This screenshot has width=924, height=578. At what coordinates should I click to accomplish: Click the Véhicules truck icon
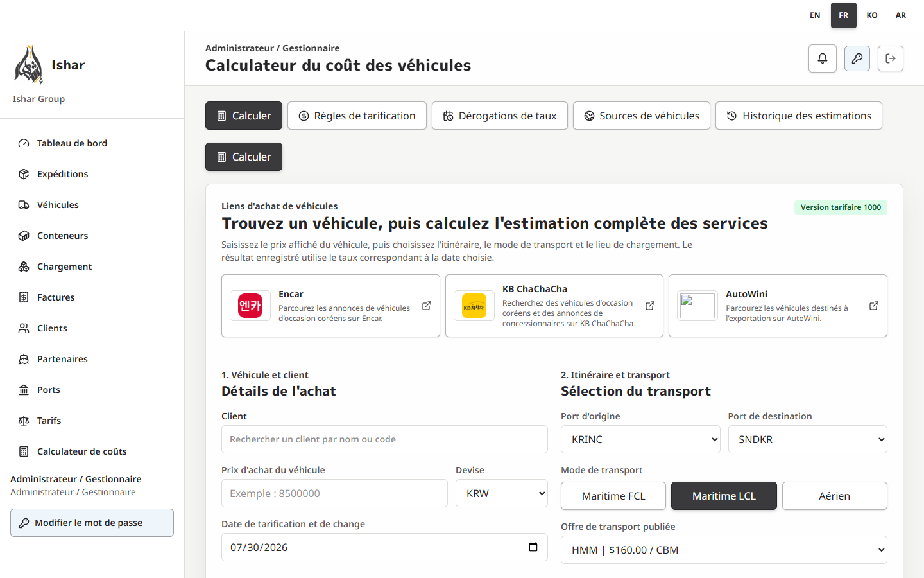click(x=24, y=205)
